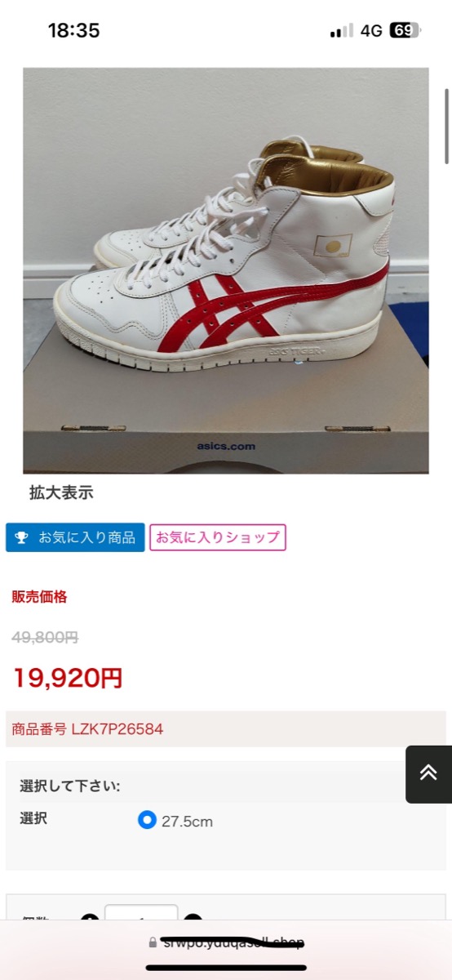Open the 拡大表示 enlarge view link
Image resolution: width=452 pixels, height=980 pixels.
[61, 492]
